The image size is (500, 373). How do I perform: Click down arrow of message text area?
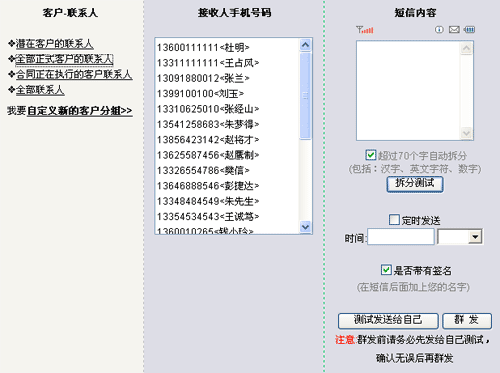(466, 133)
